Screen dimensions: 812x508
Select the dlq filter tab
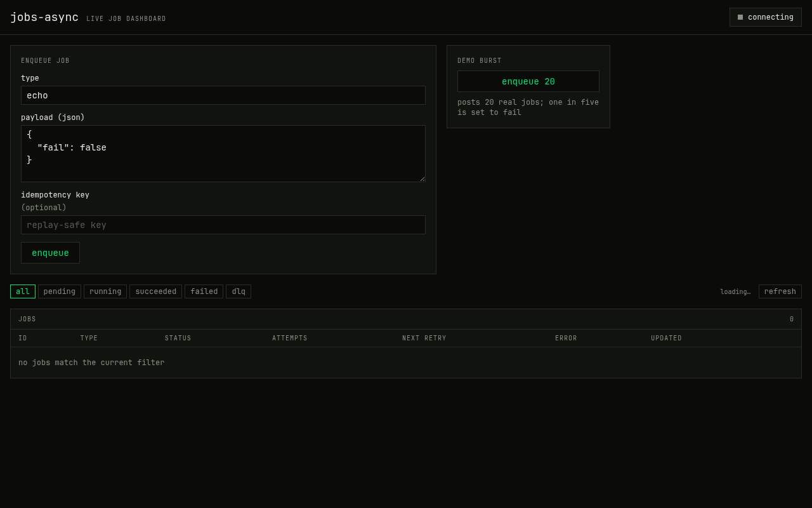[x=239, y=291]
